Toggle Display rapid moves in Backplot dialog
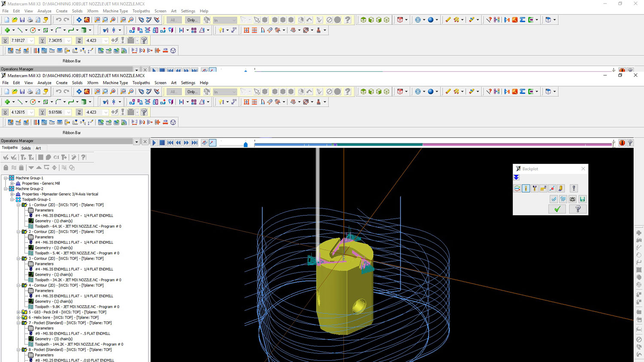The image size is (644, 362). click(x=543, y=188)
